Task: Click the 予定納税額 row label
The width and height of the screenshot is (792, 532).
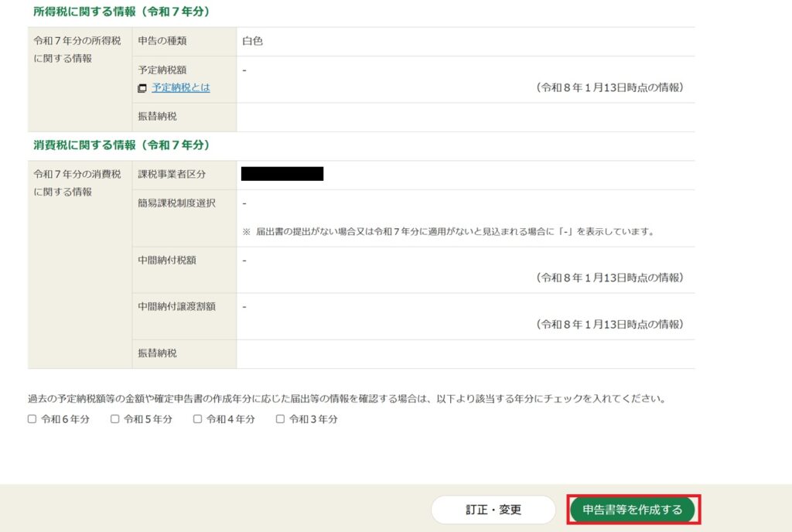Action: pyautogui.click(x=162, y=70)
